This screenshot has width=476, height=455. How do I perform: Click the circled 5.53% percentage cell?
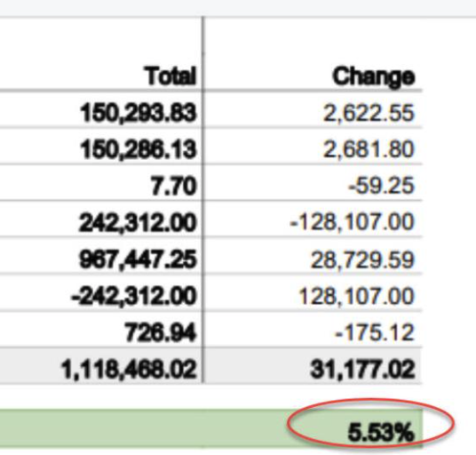tap(381, 432)
